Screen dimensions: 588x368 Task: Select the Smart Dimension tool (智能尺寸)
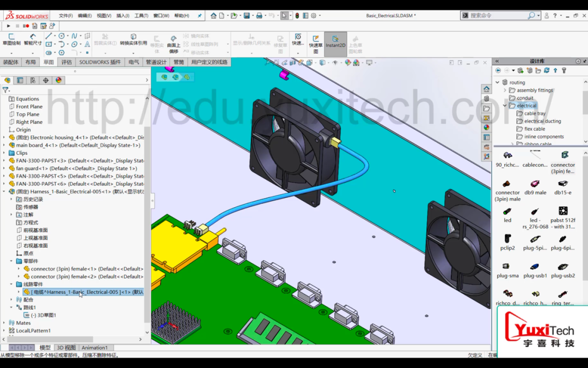(x=33, y=39)
